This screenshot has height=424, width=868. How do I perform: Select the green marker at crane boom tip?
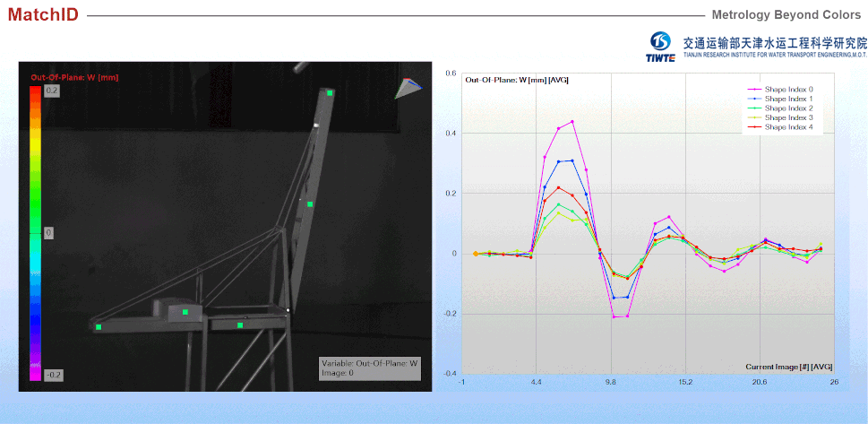coord(330,93)
